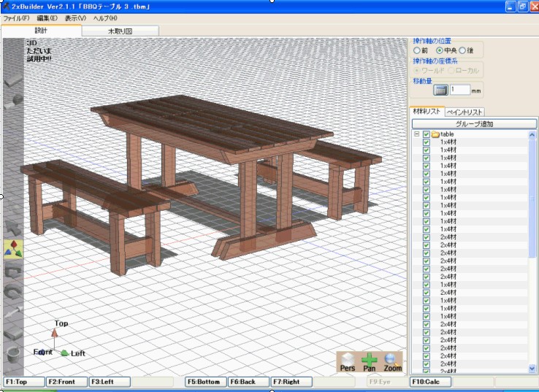Image resolution: width=539 pixels, height=392 pixels.
Task: Click the lumber board icon at sidebar top
Action: point(13,82)
